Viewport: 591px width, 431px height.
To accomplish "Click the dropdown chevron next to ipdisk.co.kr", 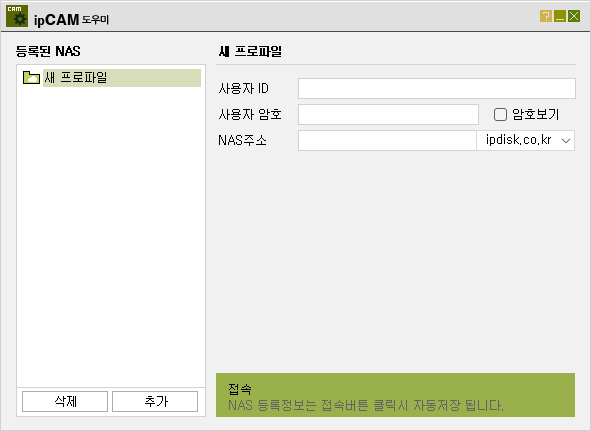I will [x=566, y=141].
